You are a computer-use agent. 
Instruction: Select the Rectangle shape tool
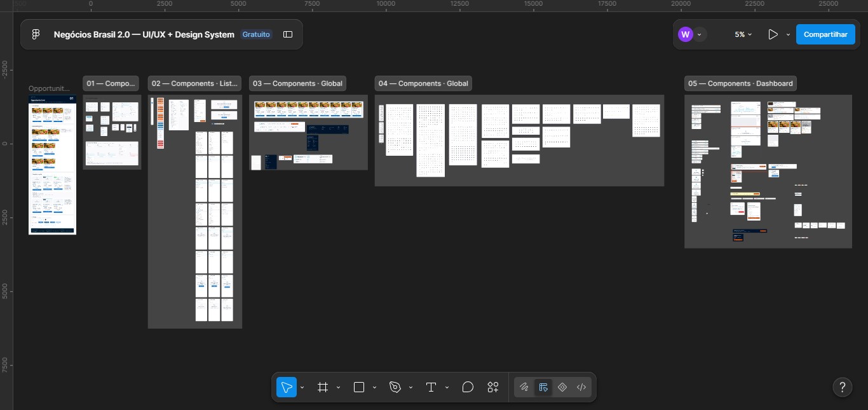click(359, 387)
